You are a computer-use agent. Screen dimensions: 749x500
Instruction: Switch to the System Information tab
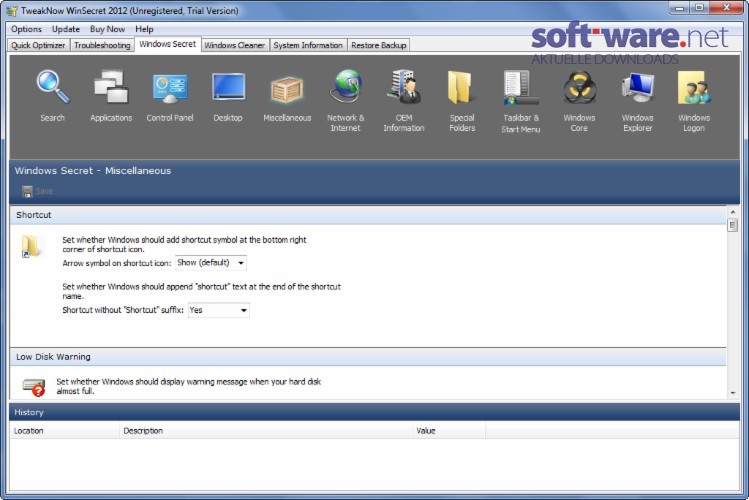pos(308,45)
